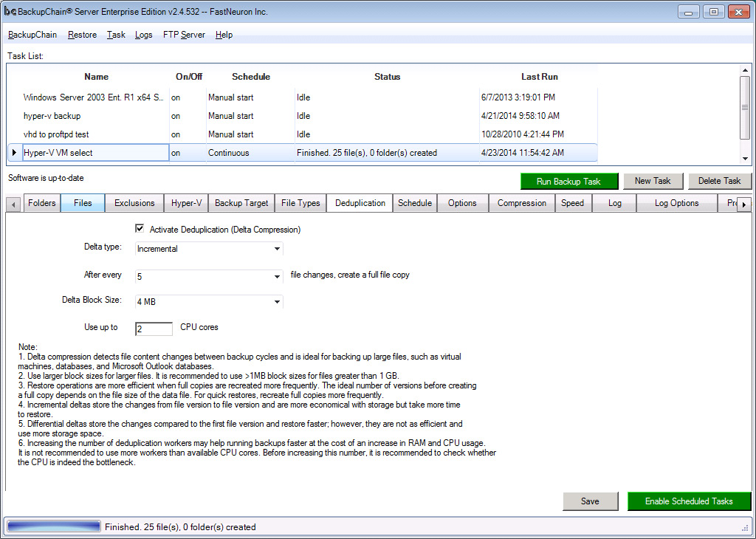Click the Delete Task button
Screen dimensions: 756x539
(x=719, y=181)
